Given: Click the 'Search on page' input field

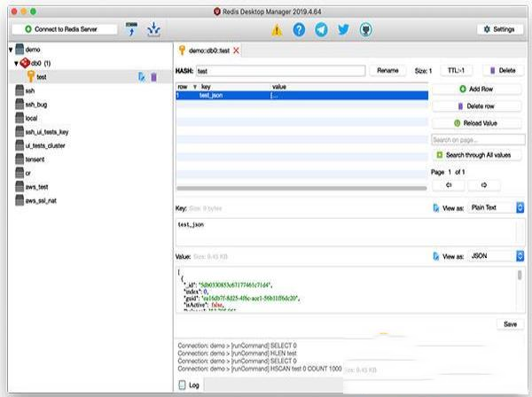Looking at the screenshot, I should pos(478,139).
